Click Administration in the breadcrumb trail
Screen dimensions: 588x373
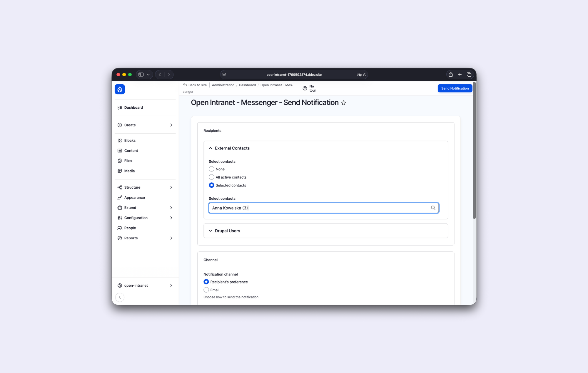click(223, 85)
